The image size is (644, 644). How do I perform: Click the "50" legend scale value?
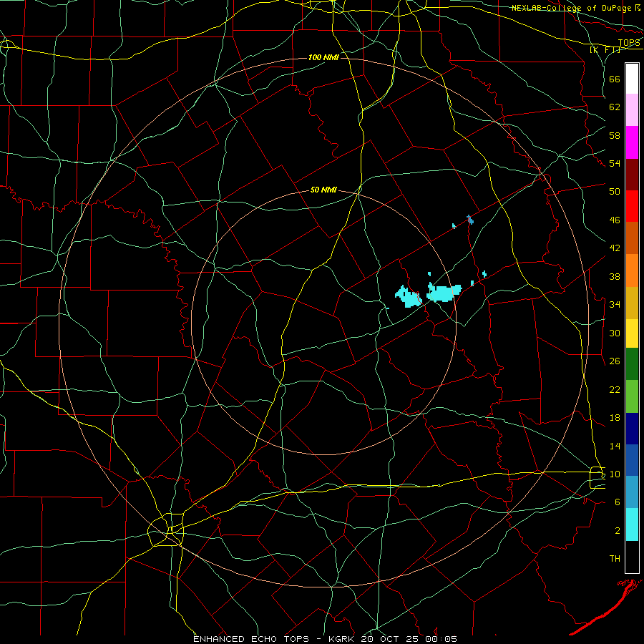[x=615, y=192]
